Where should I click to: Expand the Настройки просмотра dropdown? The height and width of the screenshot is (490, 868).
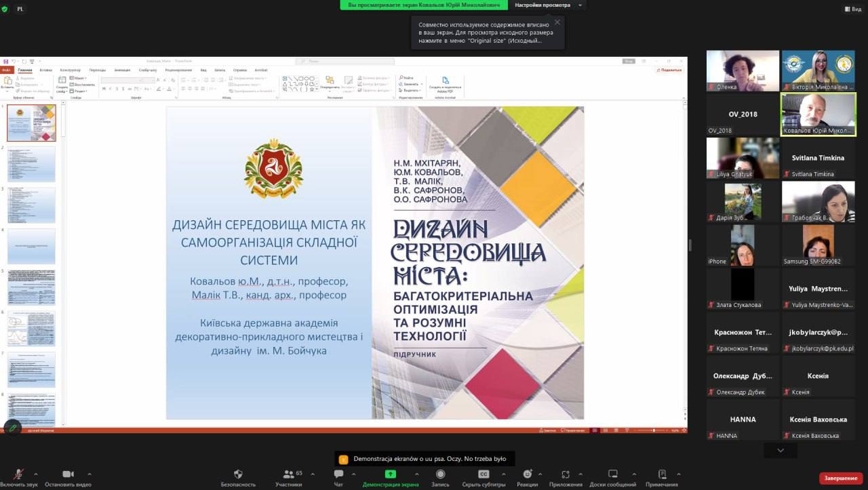[x=547, y=5]
